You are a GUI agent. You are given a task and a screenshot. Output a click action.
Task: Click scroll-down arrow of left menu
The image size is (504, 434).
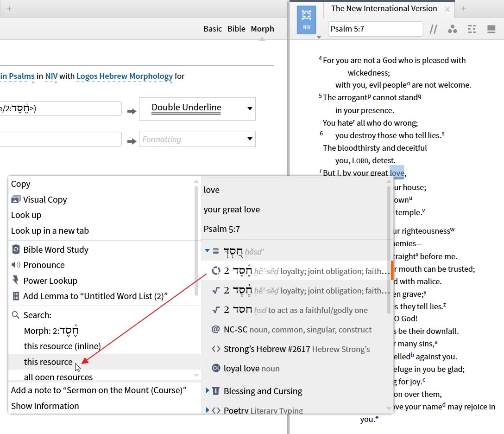(x=196, y=375)
